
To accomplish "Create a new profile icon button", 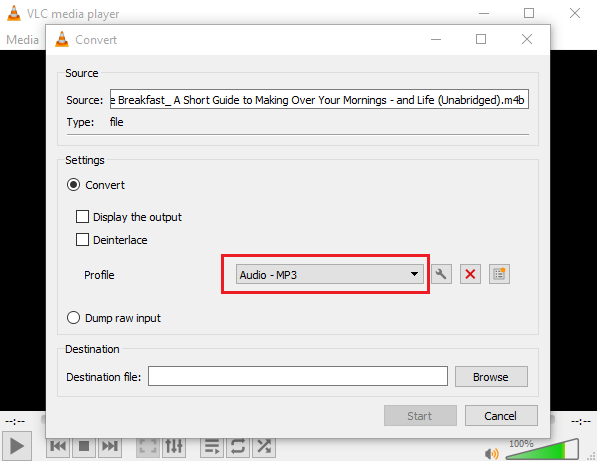I will 499,274.
